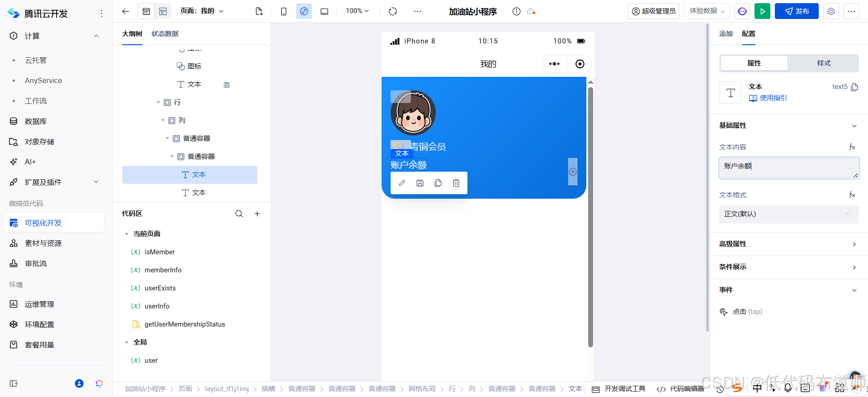Open the 使用指引 link
Screen dimensions: 868x397
point(768,98)
